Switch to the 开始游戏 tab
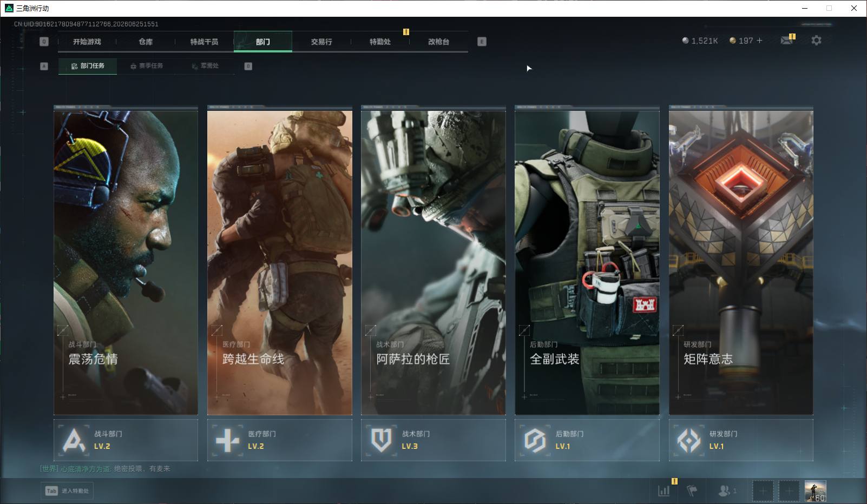The width and height of the screenshot is (867, 504). click(87, 42)
